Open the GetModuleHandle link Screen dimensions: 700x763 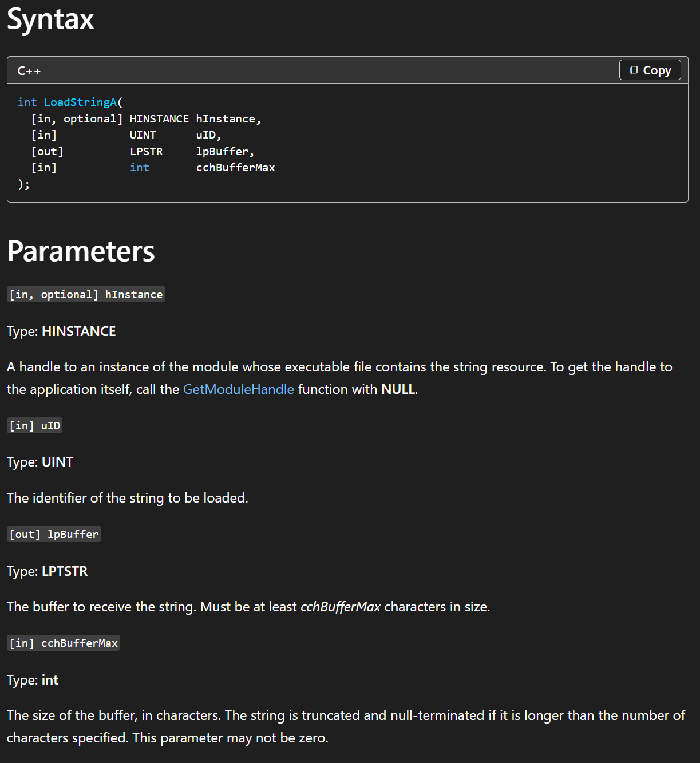tap(238, 389)
